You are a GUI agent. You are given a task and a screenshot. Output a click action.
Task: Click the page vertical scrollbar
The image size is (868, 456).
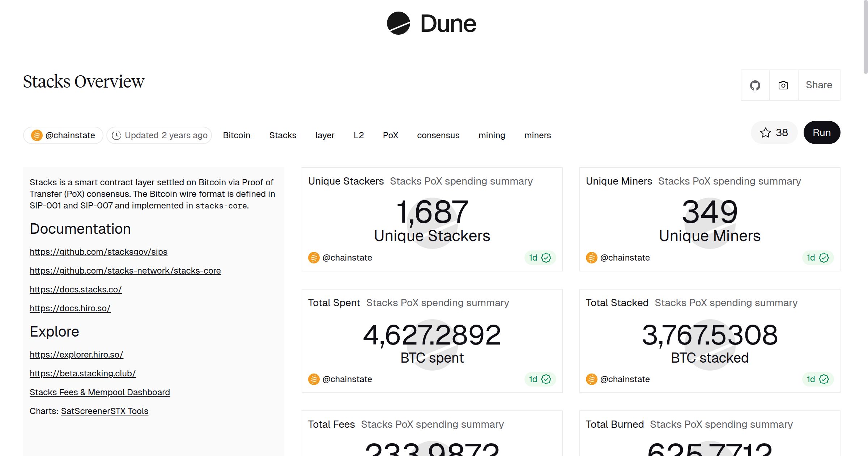[865, 36]
